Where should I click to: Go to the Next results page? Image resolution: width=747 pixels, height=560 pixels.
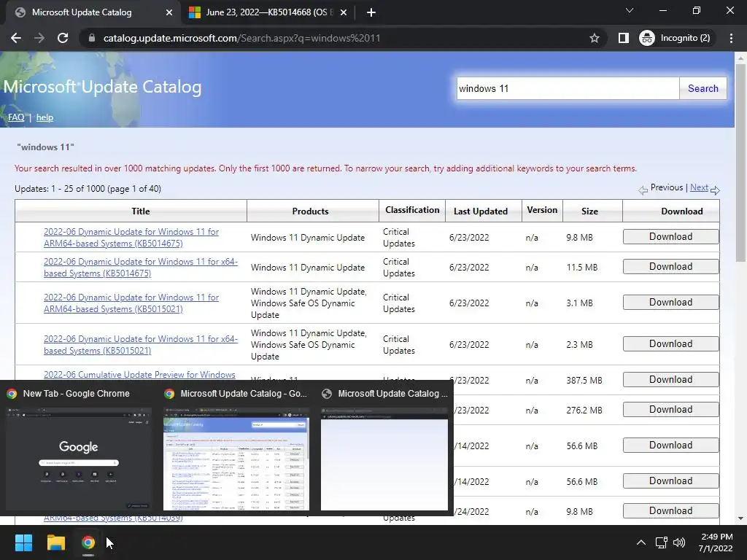699,187
